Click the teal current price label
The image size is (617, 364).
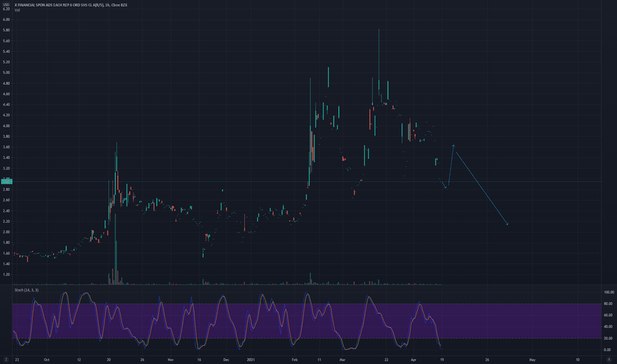click(x=7, y=181)
